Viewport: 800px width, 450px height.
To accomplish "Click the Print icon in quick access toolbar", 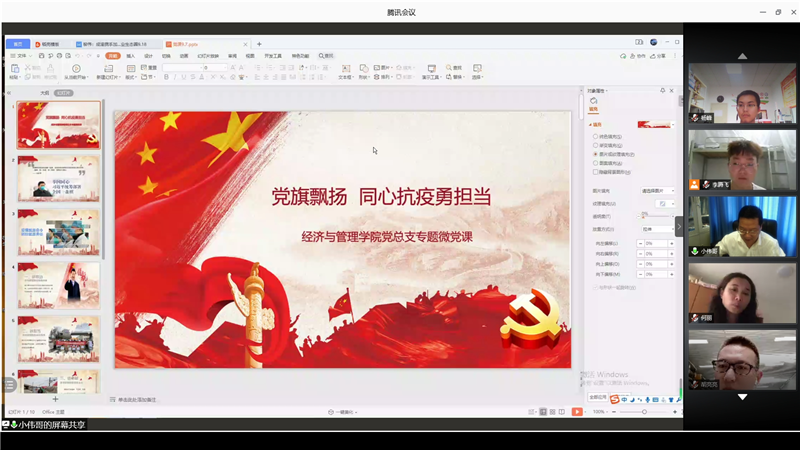I will 59,56.
